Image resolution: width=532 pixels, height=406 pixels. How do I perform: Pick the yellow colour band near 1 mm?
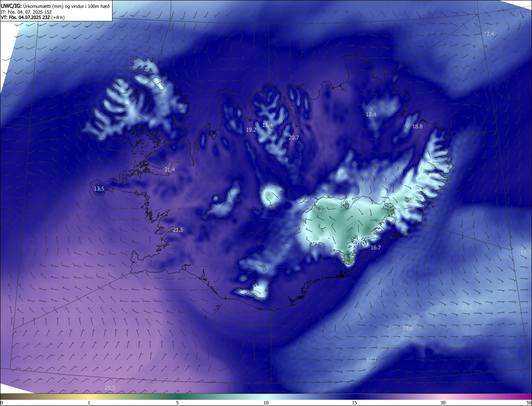tap(89, 396)
